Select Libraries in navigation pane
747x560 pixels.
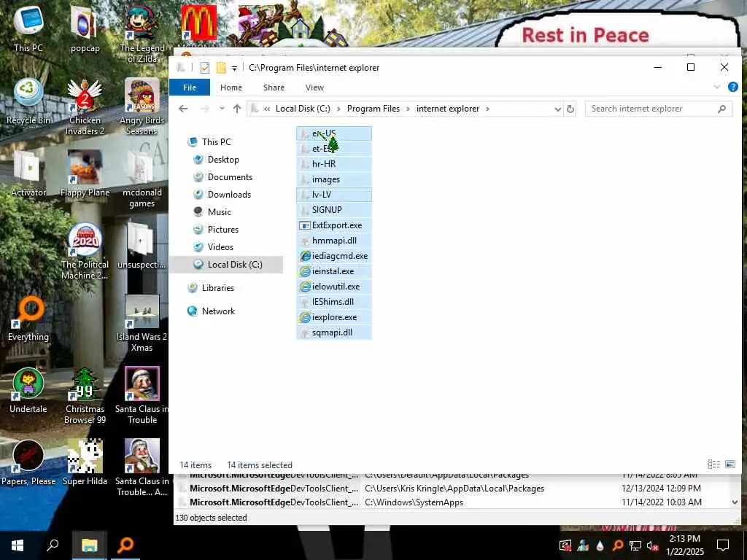pyautogui.click(x=217, y=287)
